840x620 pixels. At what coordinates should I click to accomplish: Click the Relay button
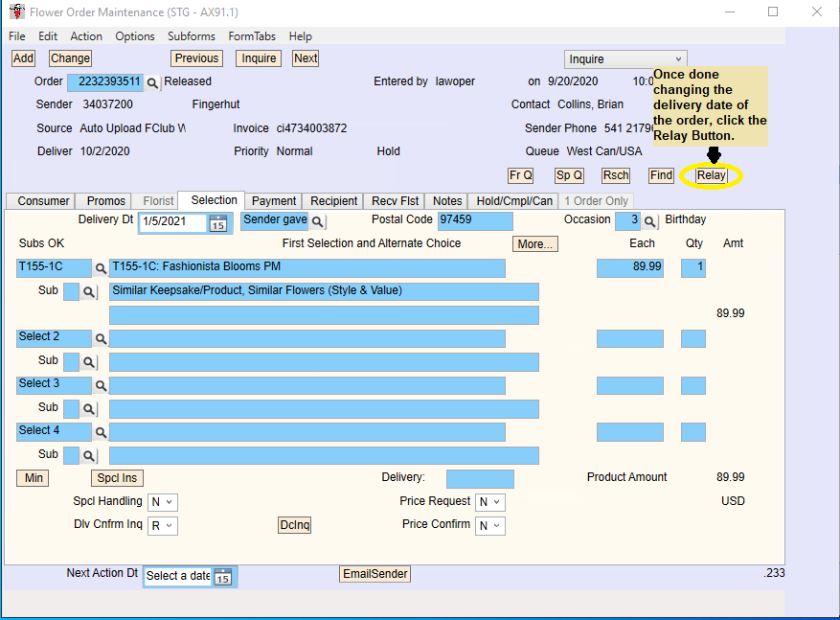pyautogui.click(x=711, y=175)
